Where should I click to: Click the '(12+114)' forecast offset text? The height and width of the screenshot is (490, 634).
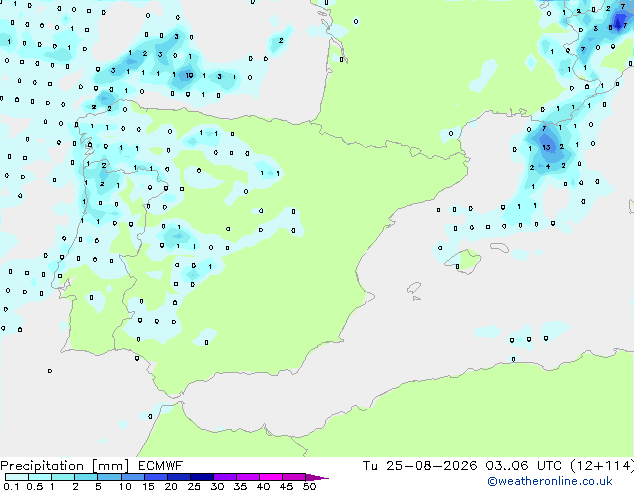click(x=602, y=466)
